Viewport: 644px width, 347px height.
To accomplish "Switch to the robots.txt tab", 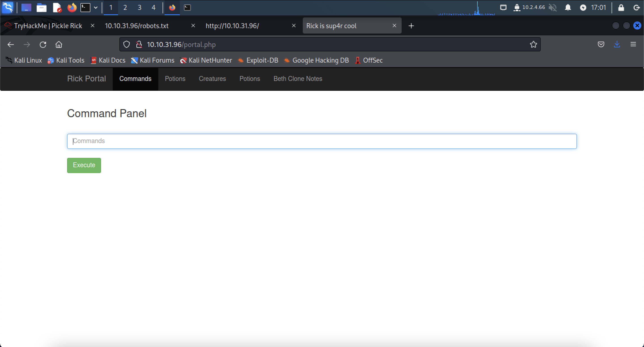I will [x=137, y=25].
